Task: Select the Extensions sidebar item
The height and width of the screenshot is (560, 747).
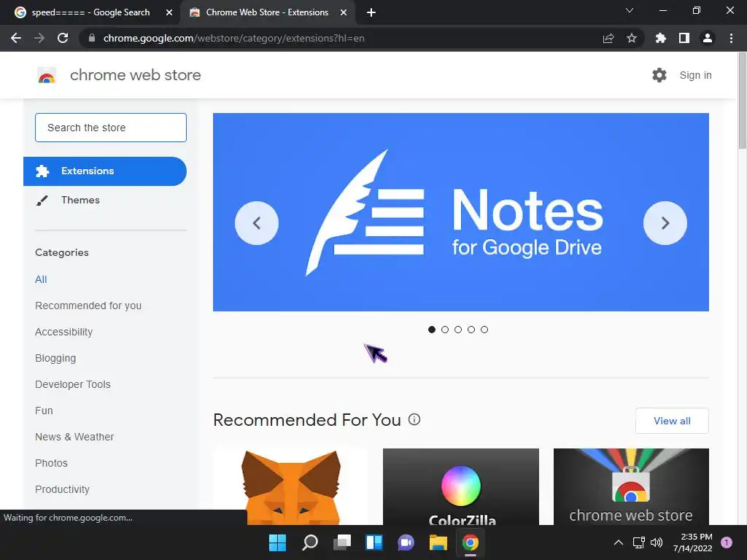Action: [105, 171]
